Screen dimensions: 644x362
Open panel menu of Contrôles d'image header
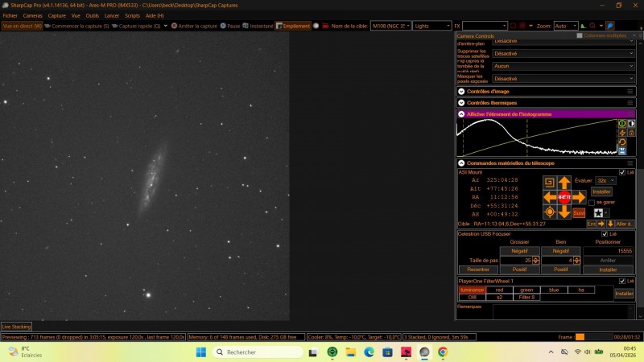630,92
